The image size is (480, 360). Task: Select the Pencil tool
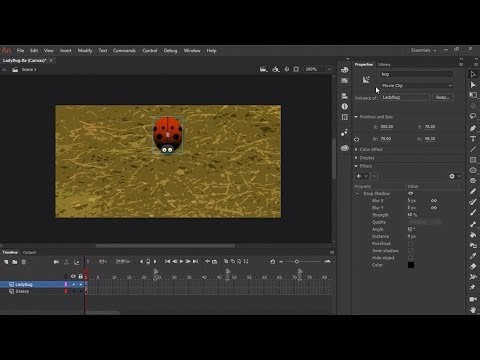tap(473, 191)
